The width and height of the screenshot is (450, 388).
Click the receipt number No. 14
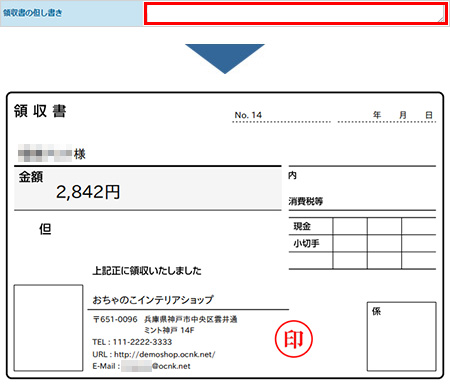(x=248, y=115)
